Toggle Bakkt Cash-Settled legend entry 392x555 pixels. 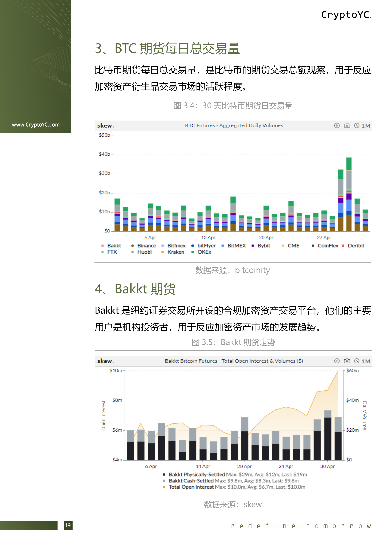(x=231, y=481)
